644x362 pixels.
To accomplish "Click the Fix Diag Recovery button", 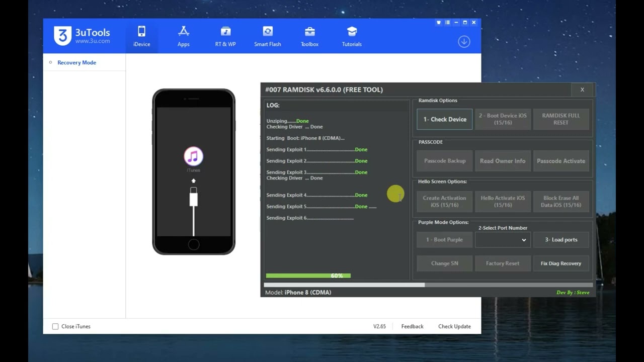I will click(x=561, y=263).
